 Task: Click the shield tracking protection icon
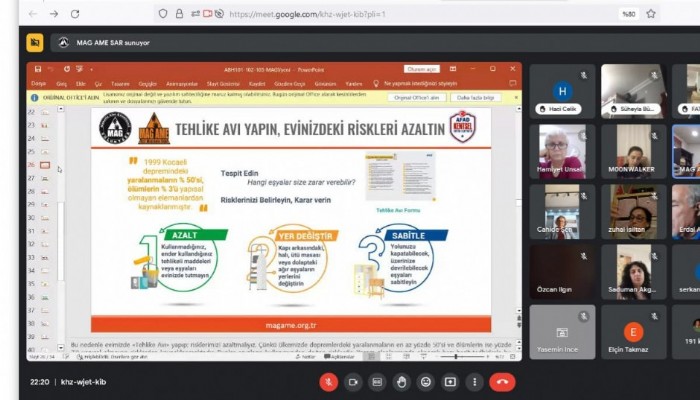(163, 14)
